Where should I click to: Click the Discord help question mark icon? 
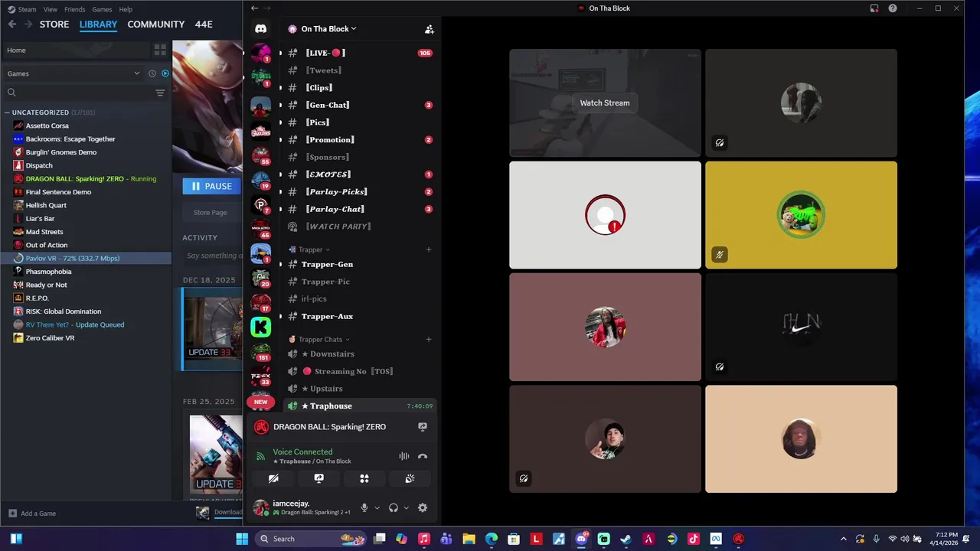pos(892,8)
